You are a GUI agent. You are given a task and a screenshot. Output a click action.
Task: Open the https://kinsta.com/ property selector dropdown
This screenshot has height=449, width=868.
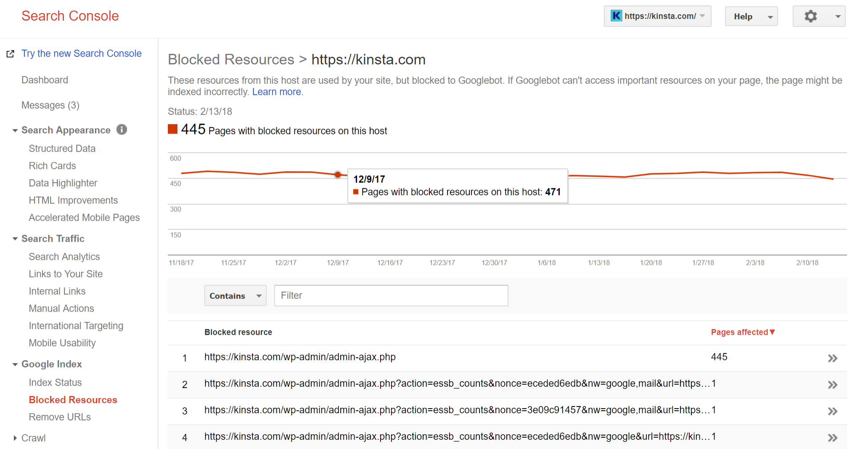tap(702, 16)
